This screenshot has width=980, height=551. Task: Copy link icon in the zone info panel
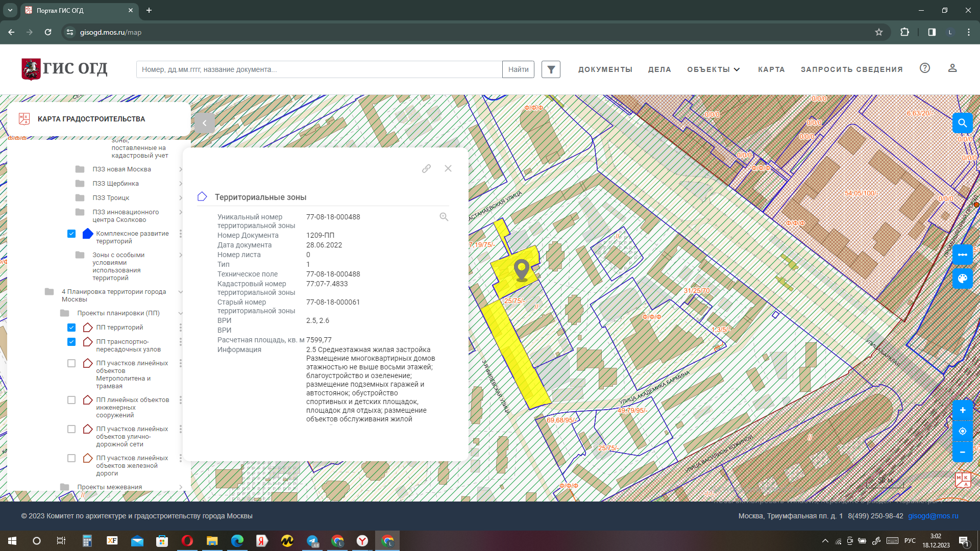click(x=426, y=168)
